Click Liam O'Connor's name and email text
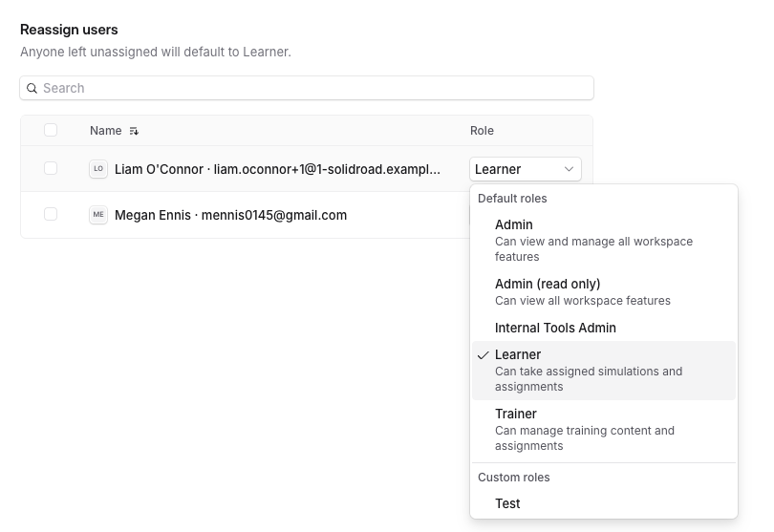The width and height of the screenshot is (774, 532). 277,169
